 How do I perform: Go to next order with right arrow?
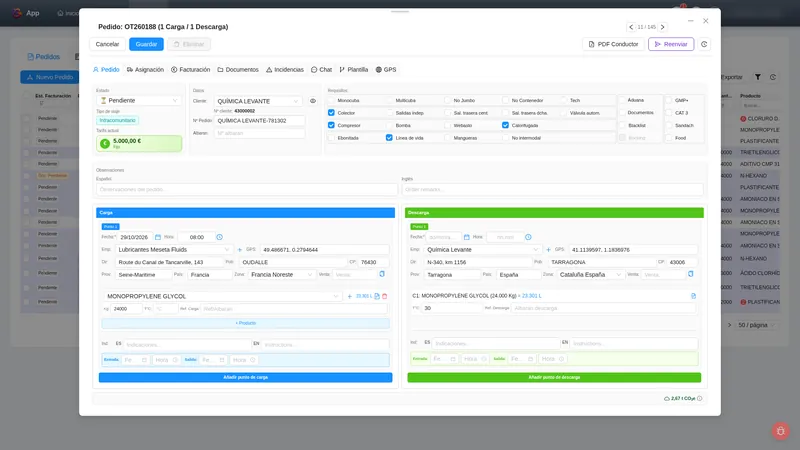coord(662,27)
